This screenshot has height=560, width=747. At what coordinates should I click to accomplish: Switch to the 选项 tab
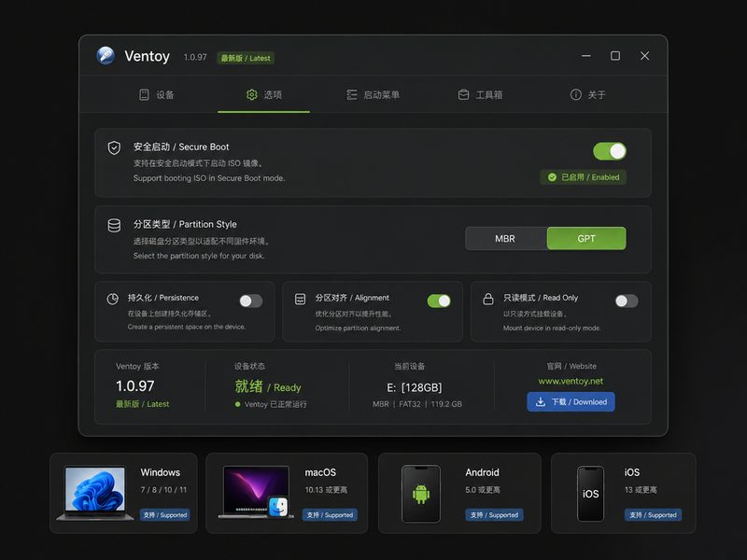[264, 95]
